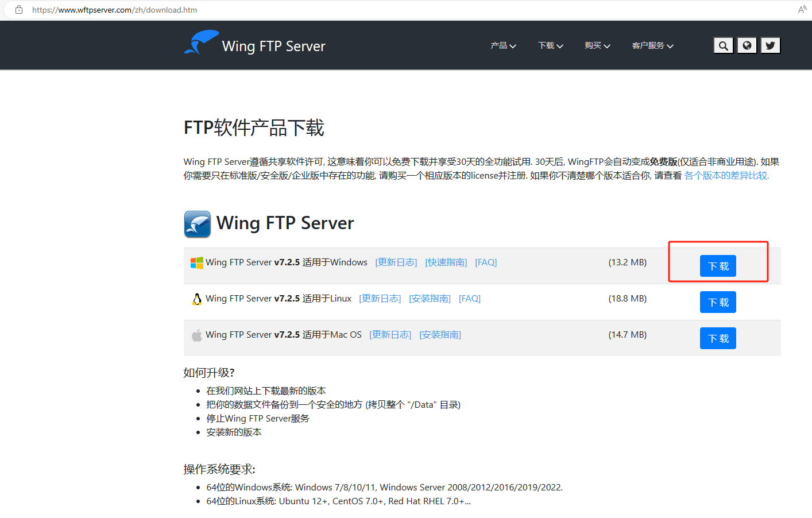The width and height of the screenshot is (812, 518).
Task: Expand the 下载 dropdown menu in navigation
Action: coord(551,45)
